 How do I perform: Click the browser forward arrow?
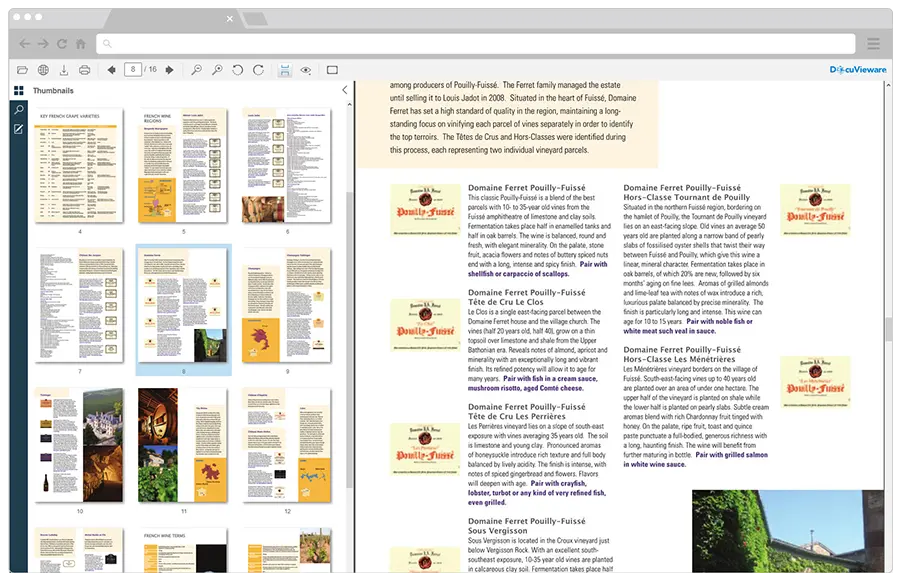coord(43,44)
